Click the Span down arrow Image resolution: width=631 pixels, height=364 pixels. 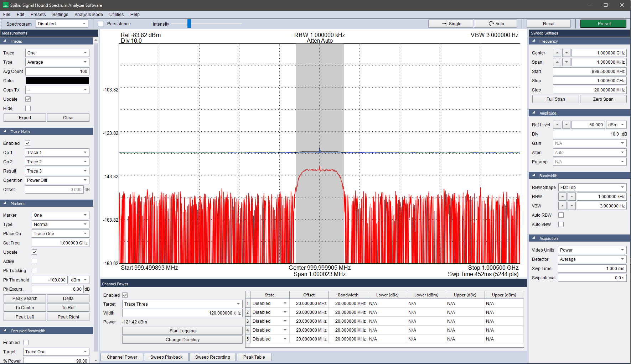(x=567, y=62)
